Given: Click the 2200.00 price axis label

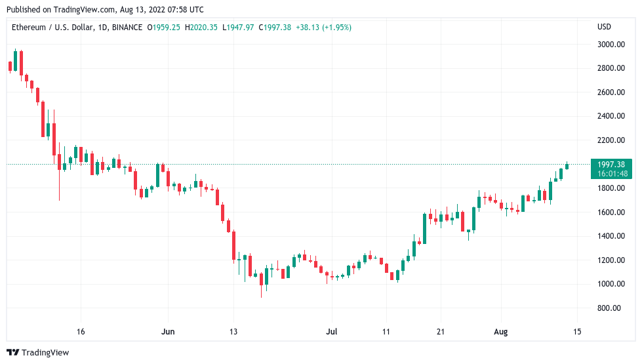Looking at the screenshot, I should (611, 140).
